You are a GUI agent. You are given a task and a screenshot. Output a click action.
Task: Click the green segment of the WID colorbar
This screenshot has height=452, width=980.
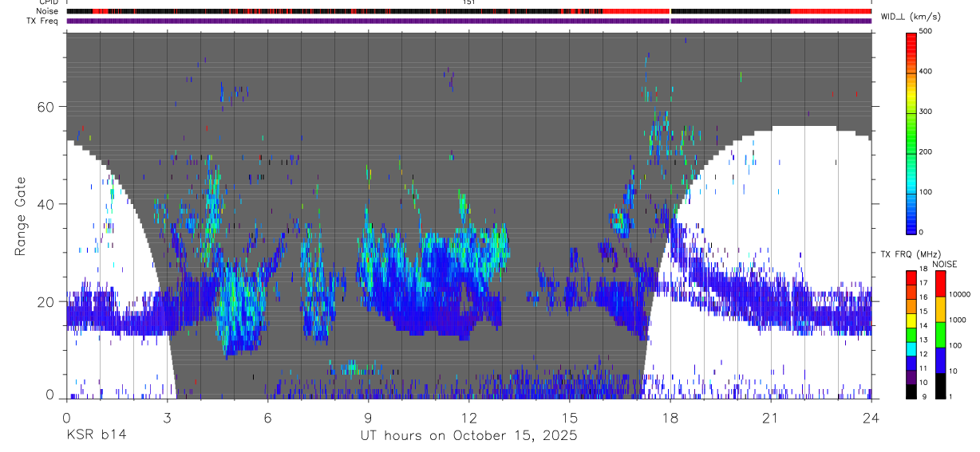(911, 132)
